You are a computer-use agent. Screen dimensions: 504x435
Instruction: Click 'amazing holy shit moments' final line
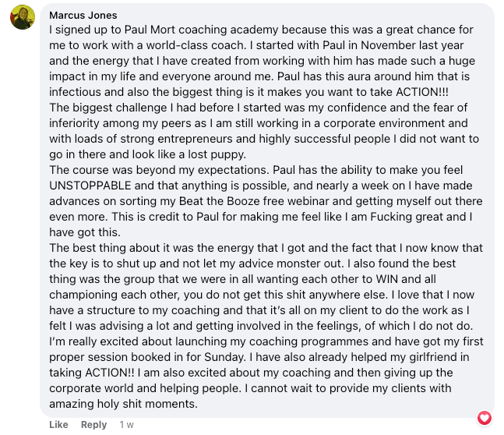tap(123, 404)
